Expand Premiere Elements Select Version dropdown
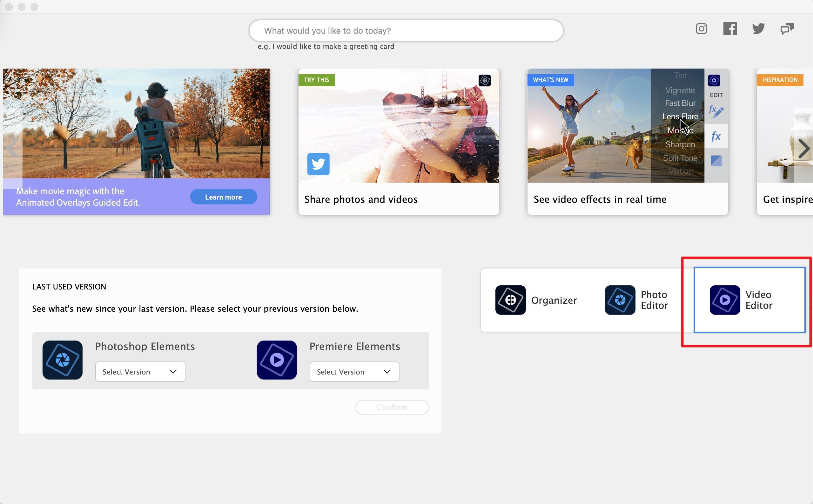The height and width of the screenshot is (504, 813). coord(354,372)
